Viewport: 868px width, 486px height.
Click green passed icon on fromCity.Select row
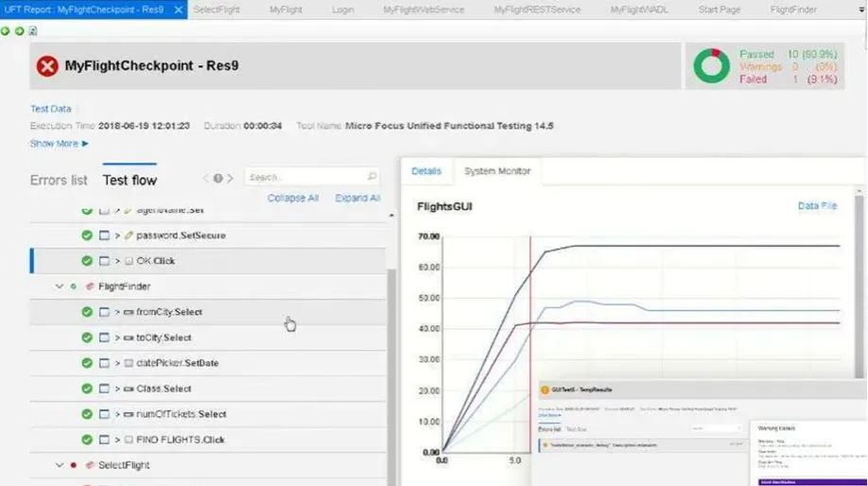pos(87,312)
